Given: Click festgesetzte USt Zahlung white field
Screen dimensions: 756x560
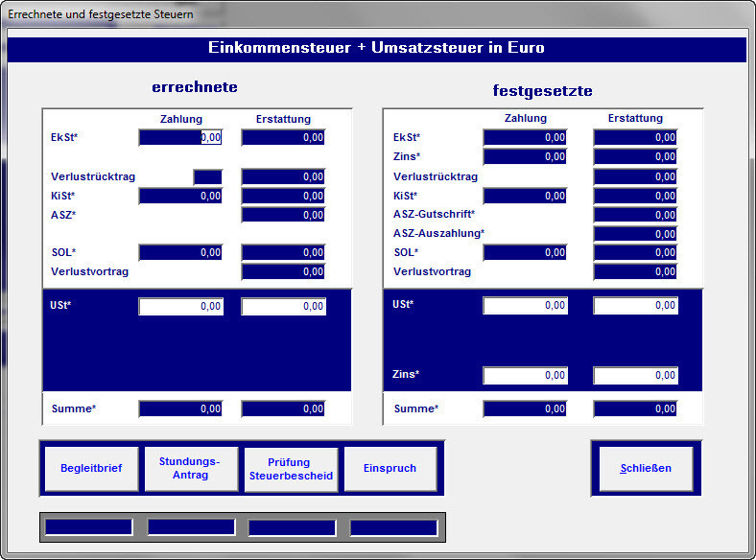Looking at the screenshot, I should point(526,306).
